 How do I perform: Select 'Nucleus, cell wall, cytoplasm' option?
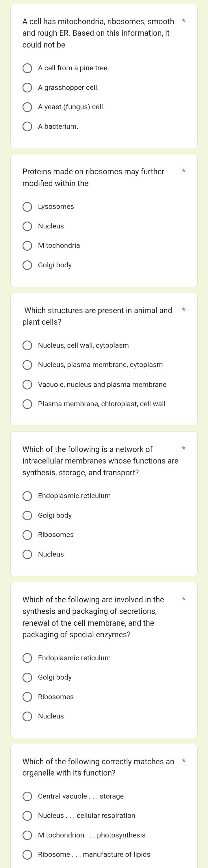point(27,345)
